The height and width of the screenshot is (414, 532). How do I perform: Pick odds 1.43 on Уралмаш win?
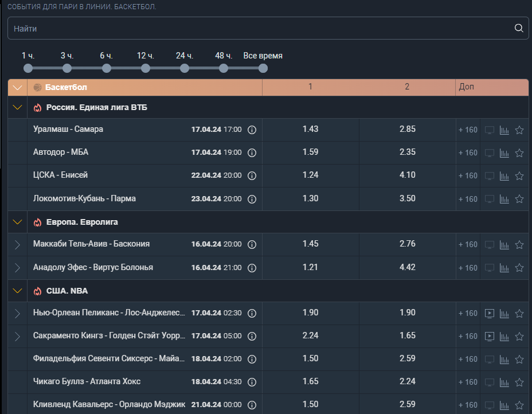coord(311,129)
